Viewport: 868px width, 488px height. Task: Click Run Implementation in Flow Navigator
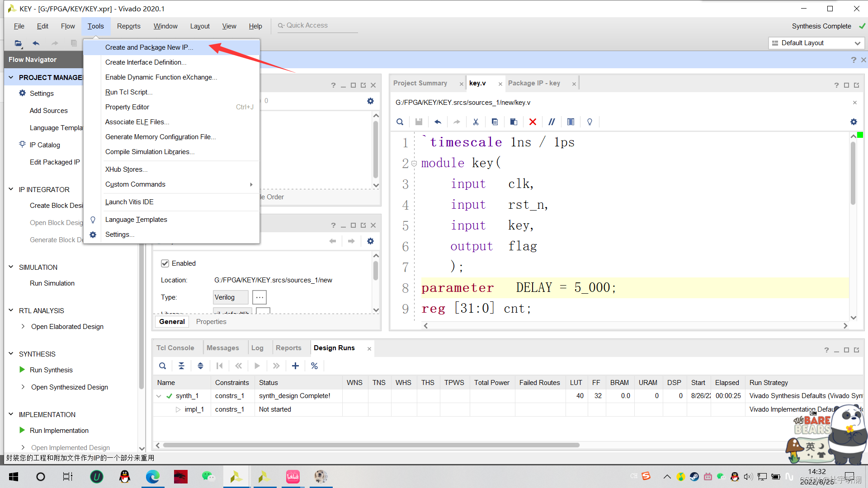point(59,431)
